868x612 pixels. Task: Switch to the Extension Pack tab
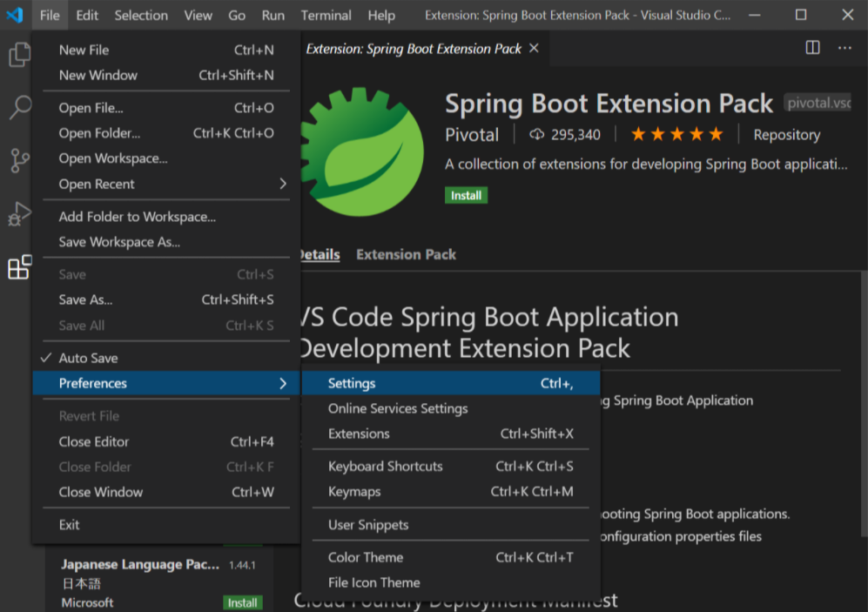coord(406,254)
